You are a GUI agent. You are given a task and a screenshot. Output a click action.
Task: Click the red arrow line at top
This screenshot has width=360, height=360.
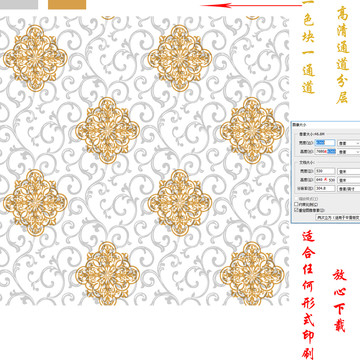tap(251, 5)
